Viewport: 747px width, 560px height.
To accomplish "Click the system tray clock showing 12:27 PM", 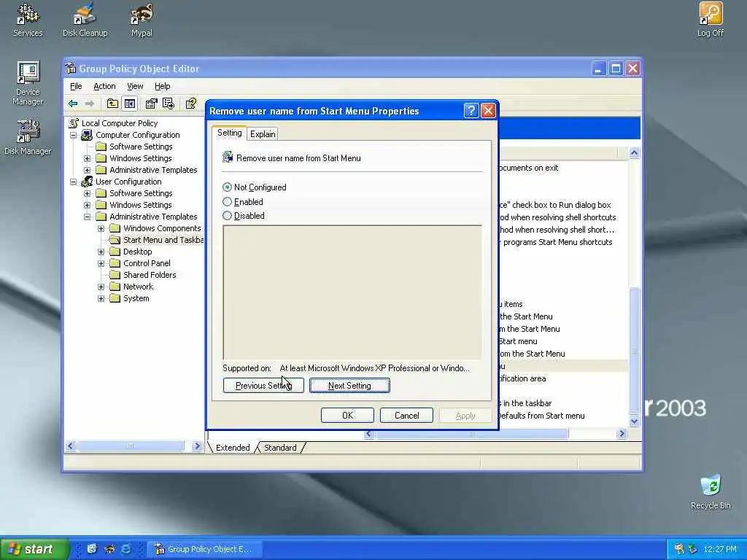I will (720, 549).
